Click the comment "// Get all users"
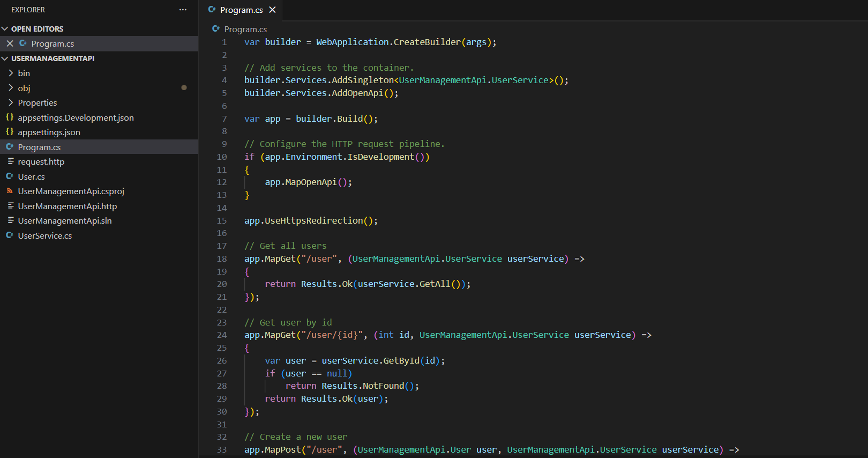This screenshot has height=458, width=868. click(286, 246)
